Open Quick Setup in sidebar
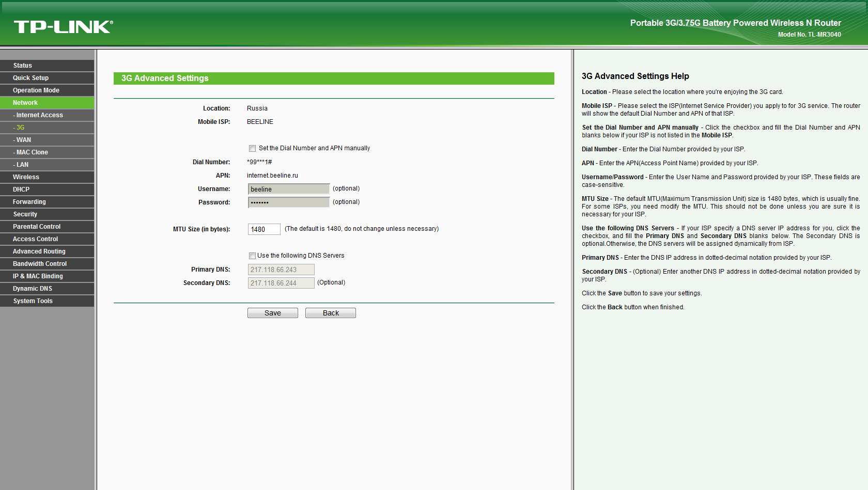Image resolution: width=868 pixels, height=490 pixels. (47, 78)
